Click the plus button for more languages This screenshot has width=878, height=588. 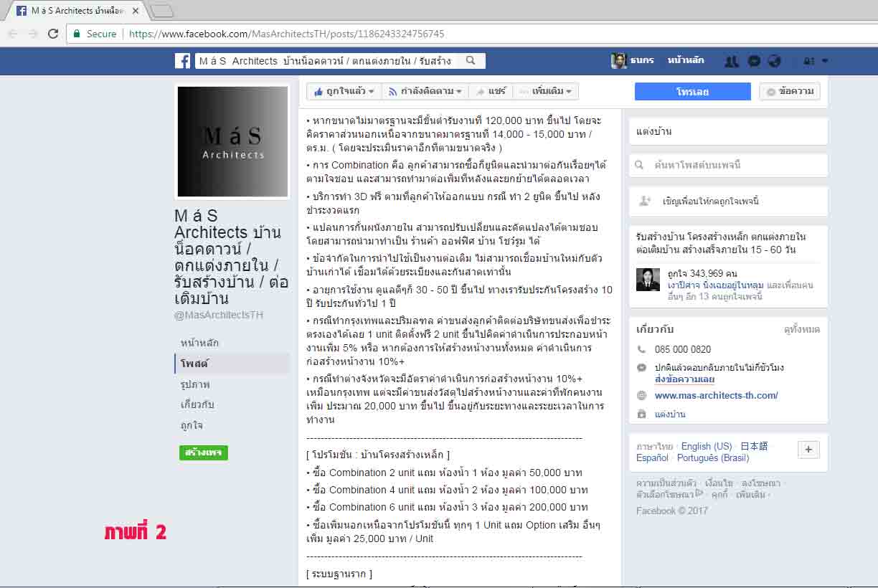[x=808, y=449]
